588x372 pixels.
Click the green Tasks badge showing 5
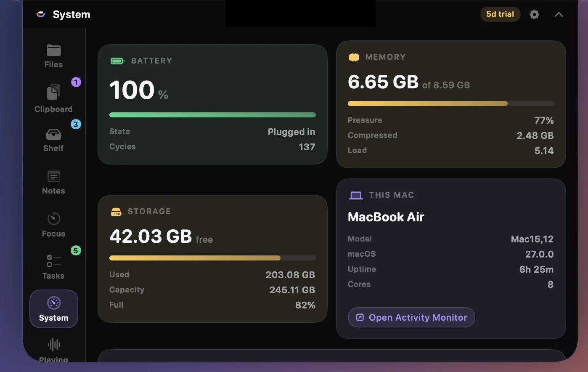point(76,250)
